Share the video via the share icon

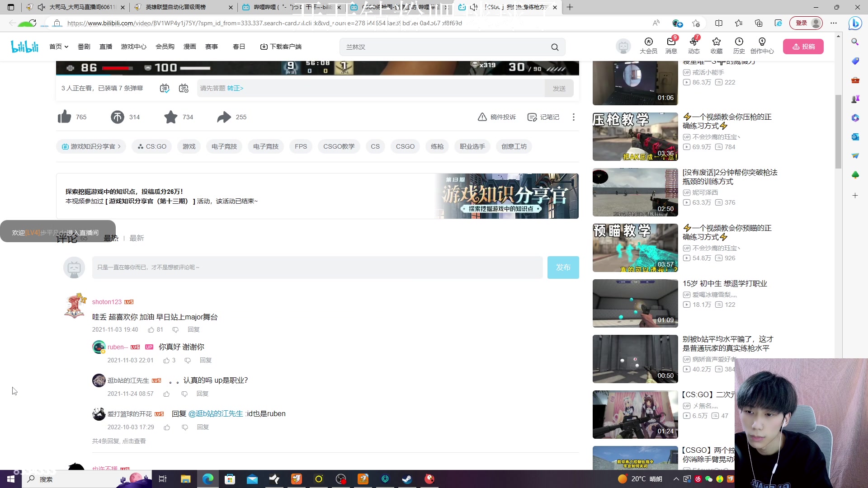[223, 117]
